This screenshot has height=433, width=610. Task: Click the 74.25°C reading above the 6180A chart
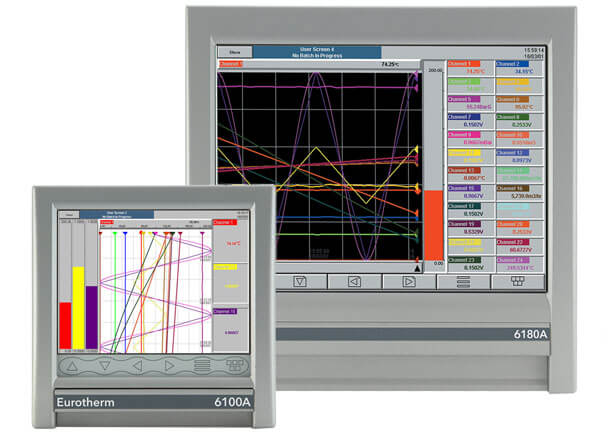[390, 64]
